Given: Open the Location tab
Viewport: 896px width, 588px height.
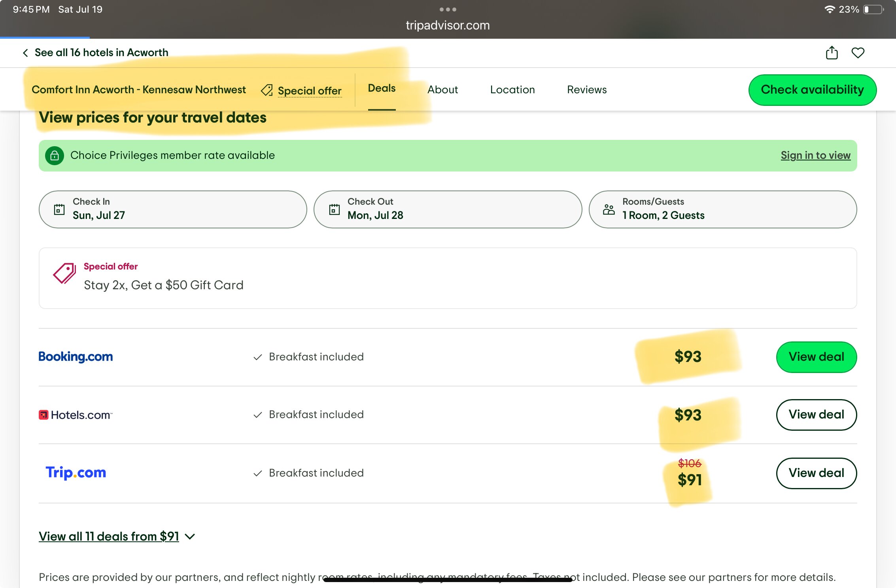Looking at the screenshot, I should click(x=512, y=90).
